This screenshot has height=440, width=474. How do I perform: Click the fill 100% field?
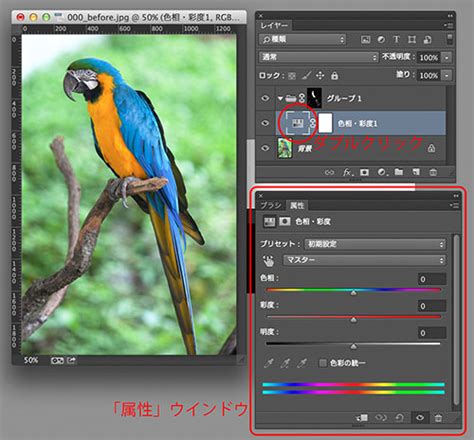pos(429,75)
